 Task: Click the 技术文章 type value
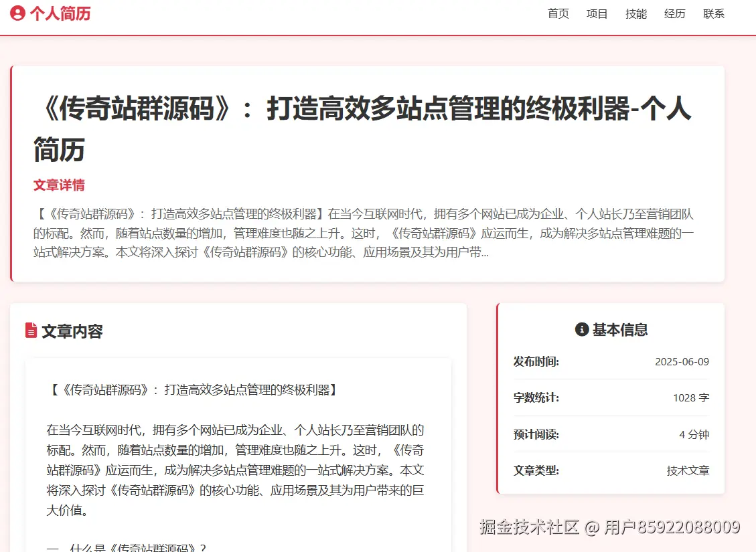click(688, 470)
